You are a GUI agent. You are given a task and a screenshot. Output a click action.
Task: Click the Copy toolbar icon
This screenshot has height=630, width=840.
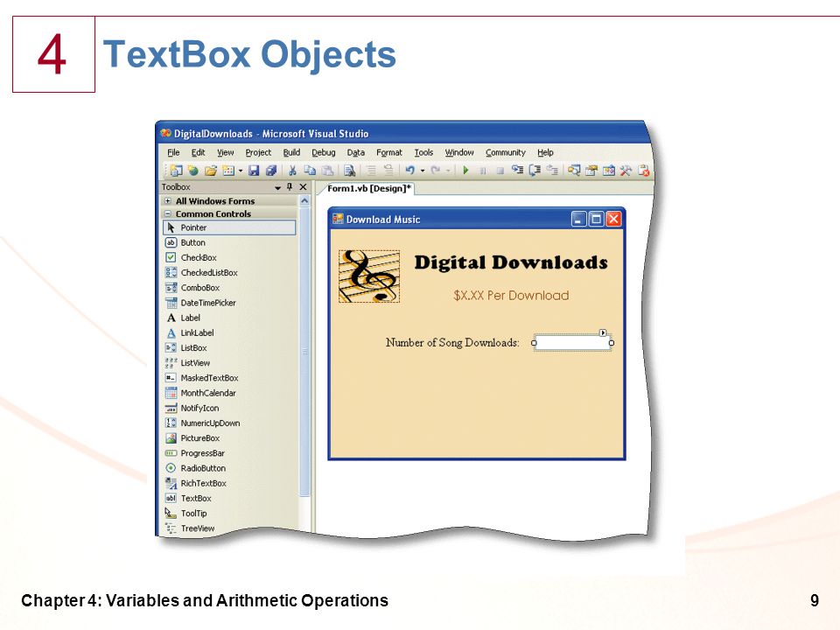coord(310,171)
